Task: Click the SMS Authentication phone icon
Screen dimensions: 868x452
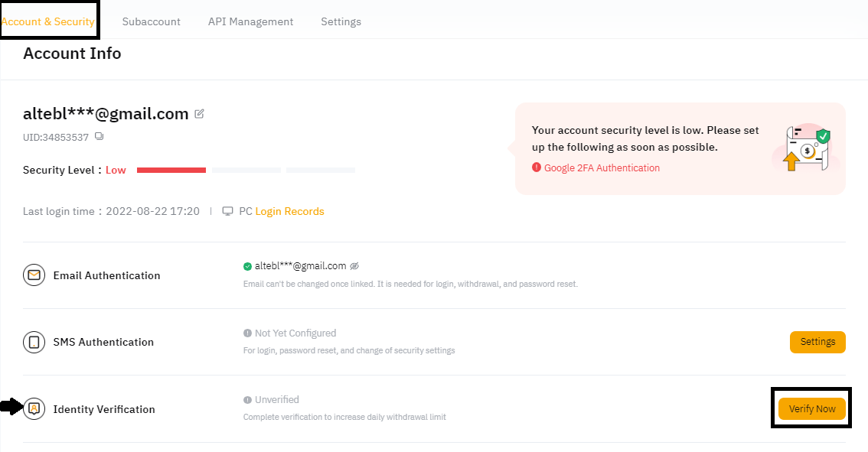Action: coord(34,342)
